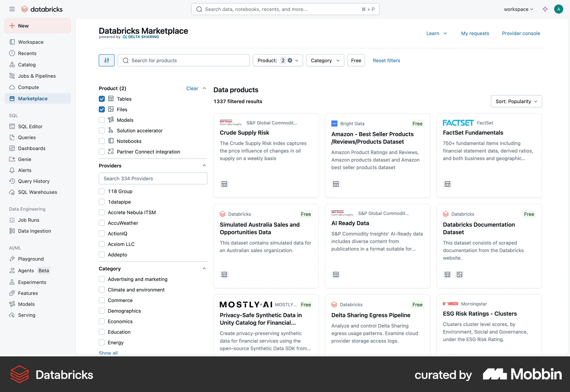
Task: Open the Category filter dropdown
Action: 325,60
